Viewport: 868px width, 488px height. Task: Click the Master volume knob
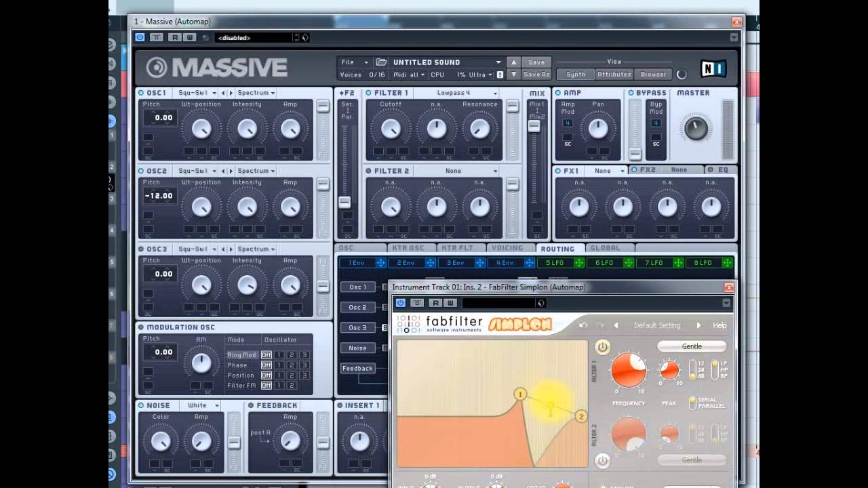pos(695,128)
